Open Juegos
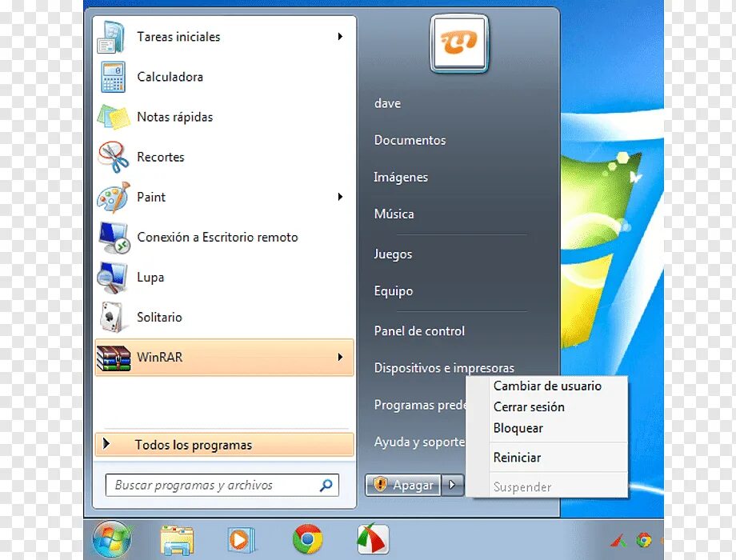This screenshot has width=736, height=560. (393, 254)
